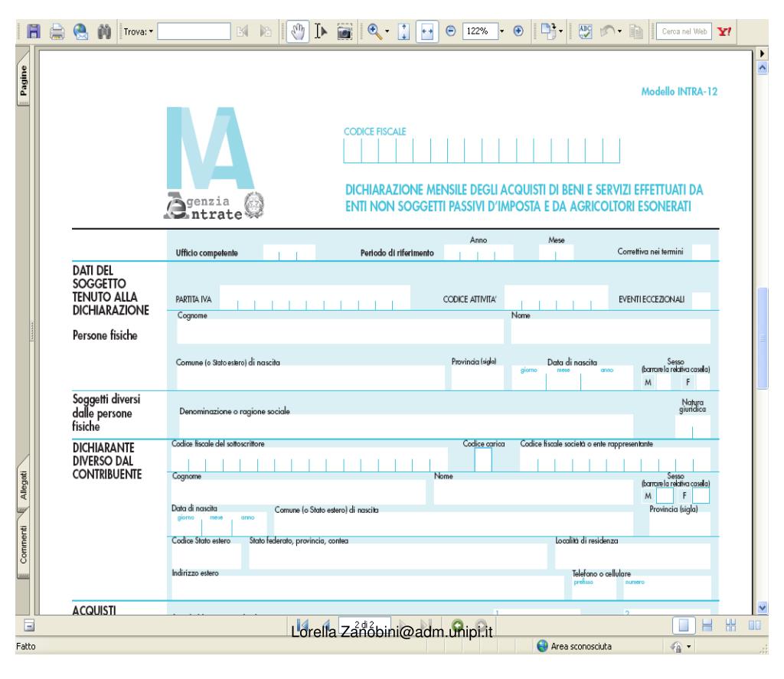Switch to continuous facing layout

pos(730,625)
